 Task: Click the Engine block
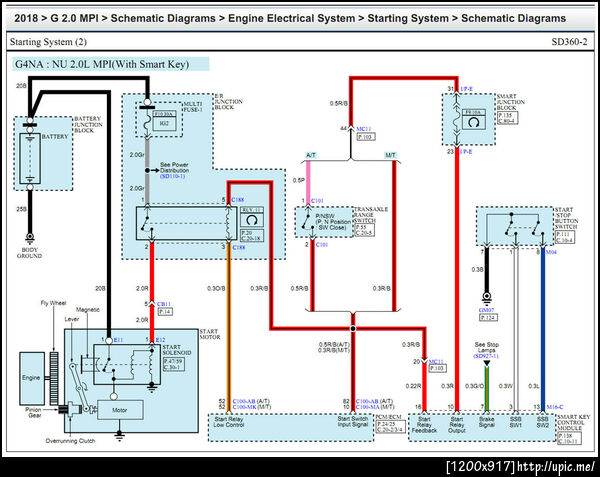coord(32,378)
